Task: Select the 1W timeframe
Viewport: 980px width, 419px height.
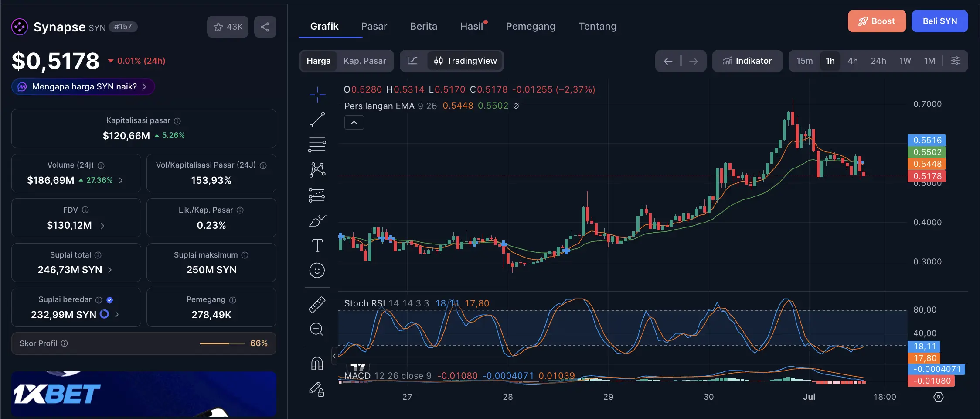Action: click(905, 61)
